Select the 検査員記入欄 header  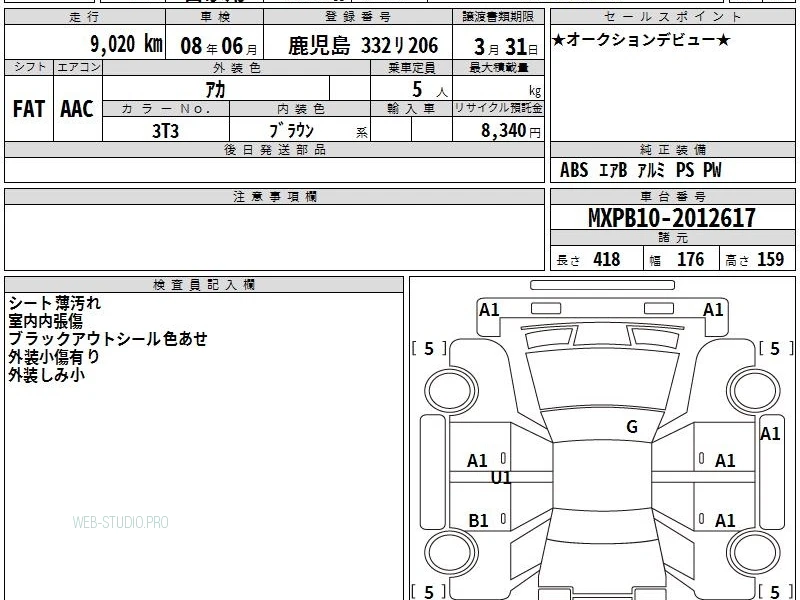click(x=204, y=285)
